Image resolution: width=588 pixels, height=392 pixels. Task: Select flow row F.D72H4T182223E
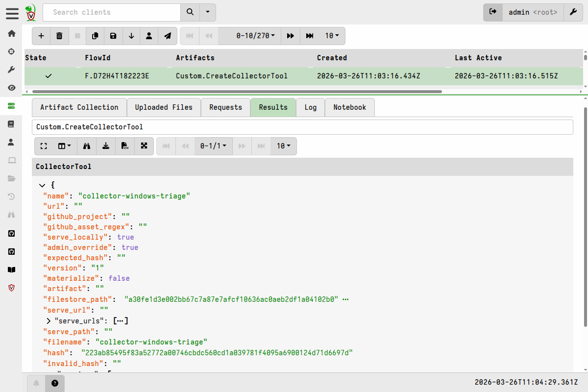click(x=304, y=76)
